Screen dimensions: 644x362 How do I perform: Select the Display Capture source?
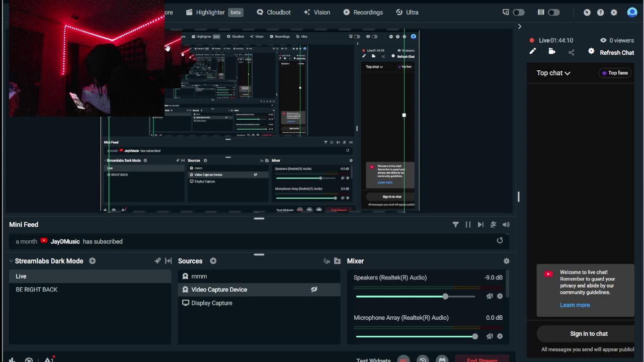(259, 303)
